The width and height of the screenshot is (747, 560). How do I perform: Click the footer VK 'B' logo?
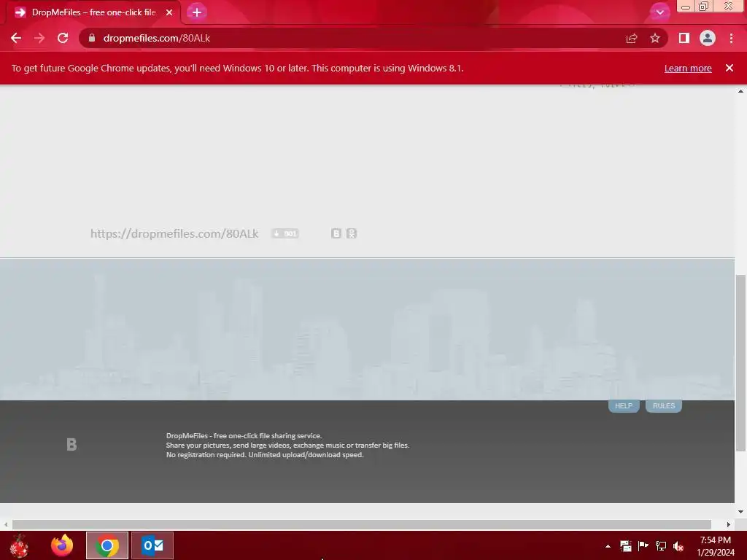click(x=71, y=445)
